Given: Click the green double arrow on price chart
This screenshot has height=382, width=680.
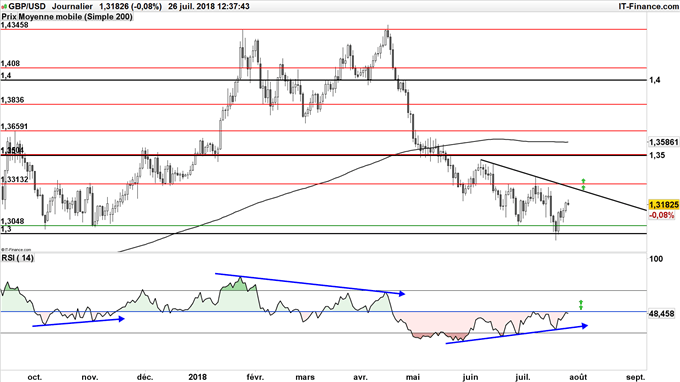Looking at the screenshot, I should click(x=583, y=184).
